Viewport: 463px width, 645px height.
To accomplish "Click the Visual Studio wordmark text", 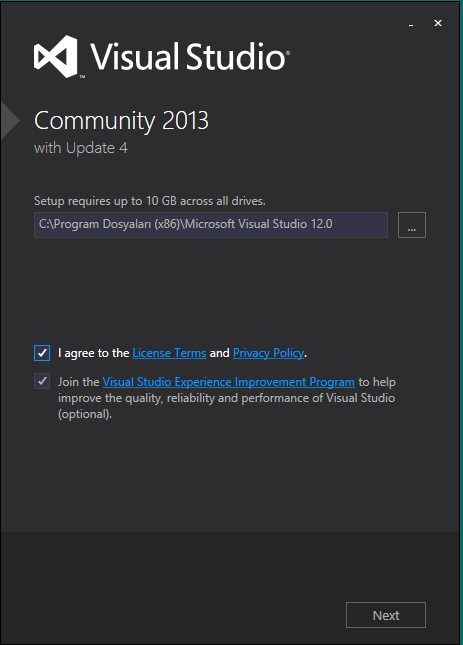I will point(190,56).
